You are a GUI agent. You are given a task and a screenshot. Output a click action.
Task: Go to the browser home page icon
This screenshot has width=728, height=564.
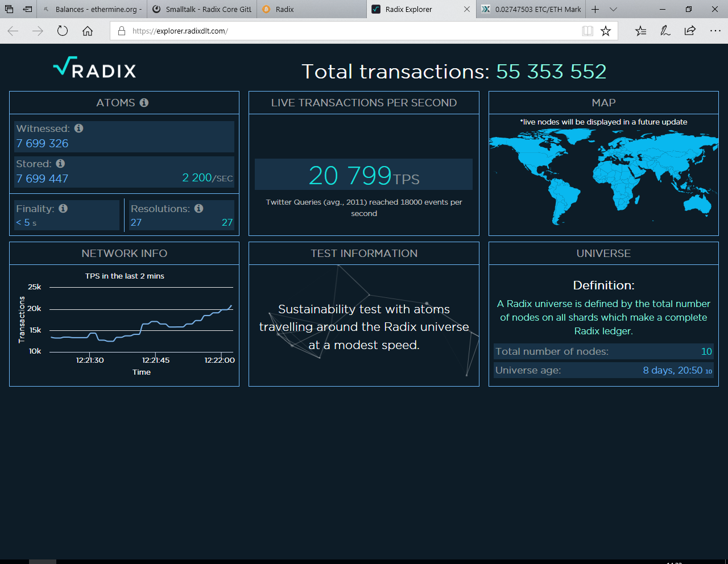pos(88,31)
